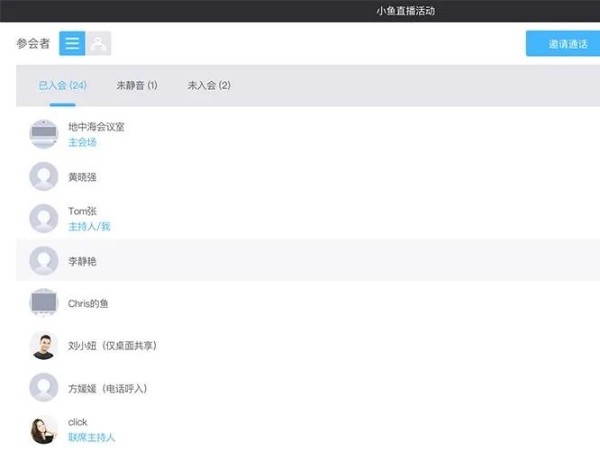Click 方媛媛's avatar icon
The width and height of the screenshot is (600, 450).
[x=44, y=387]
